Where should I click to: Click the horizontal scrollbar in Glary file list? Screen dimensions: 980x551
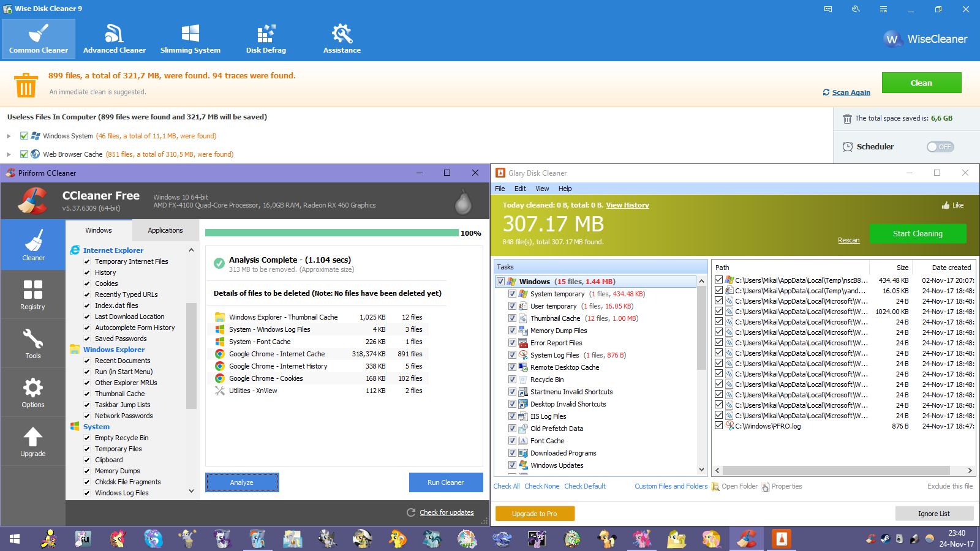(836, 471)
